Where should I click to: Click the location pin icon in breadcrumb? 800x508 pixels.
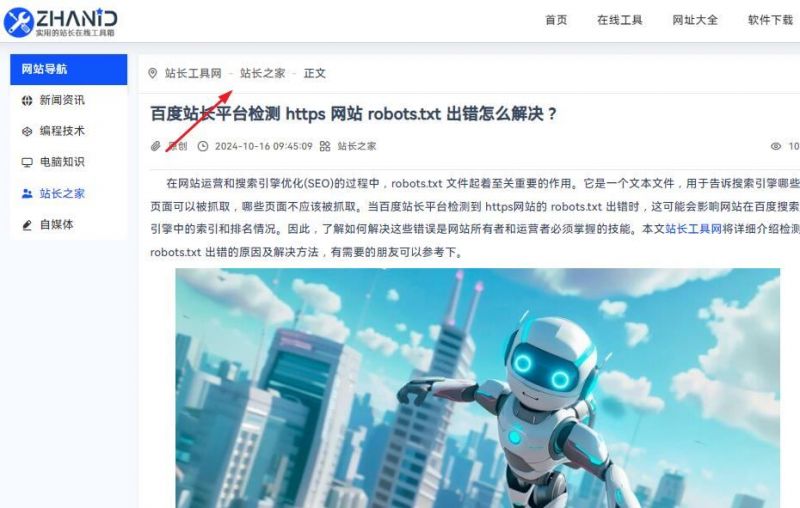click(x=153, y=73)
